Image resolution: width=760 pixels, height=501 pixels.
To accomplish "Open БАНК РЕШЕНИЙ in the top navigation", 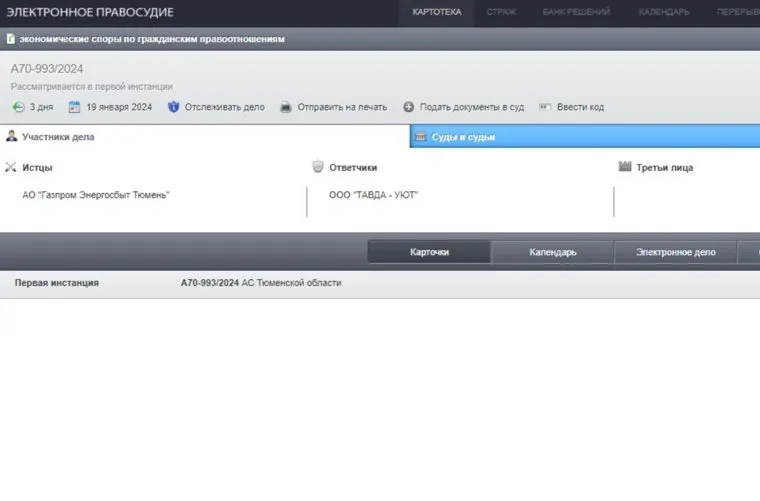I will coord(577,12).
